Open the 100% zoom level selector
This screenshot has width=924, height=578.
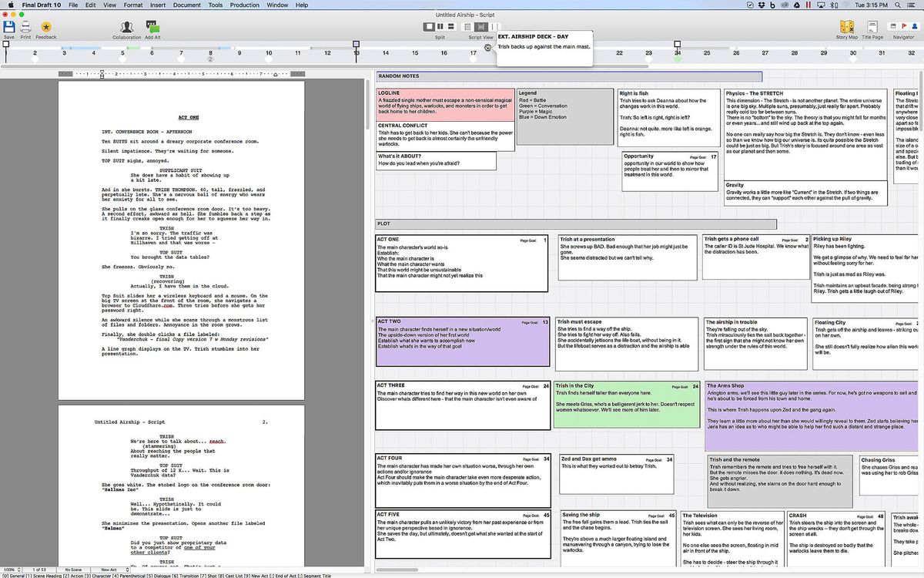click(9, 570)
